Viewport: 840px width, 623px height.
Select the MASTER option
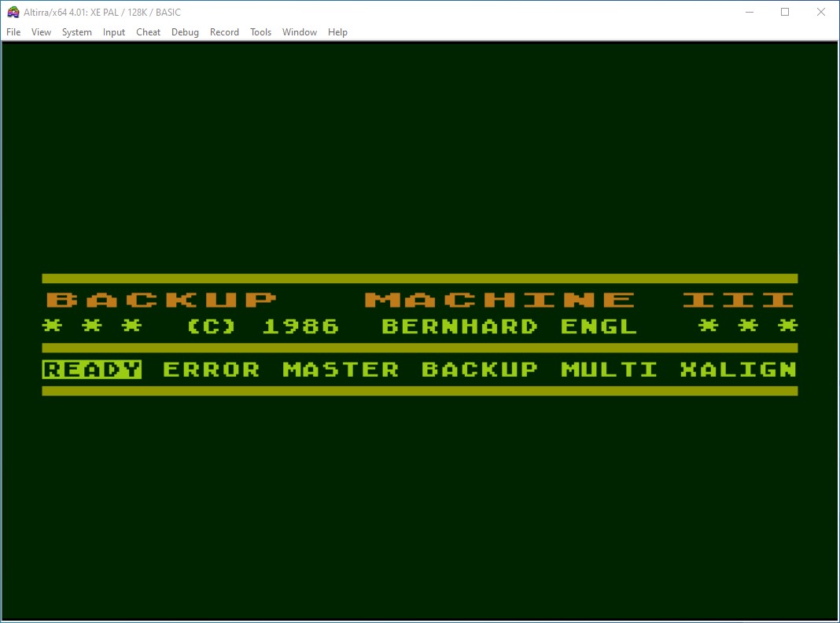[x=341, y=369]
